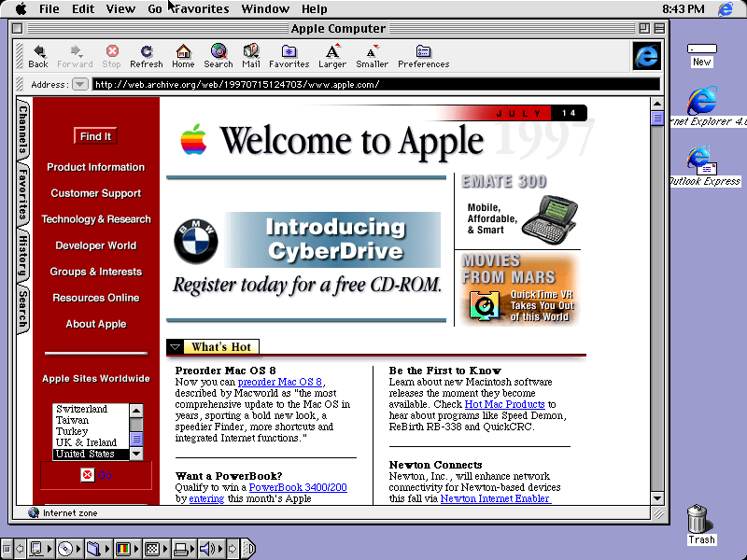The image size is (747, 560).
Task: Expand the color depth module arrow
Action: (135, 549)
